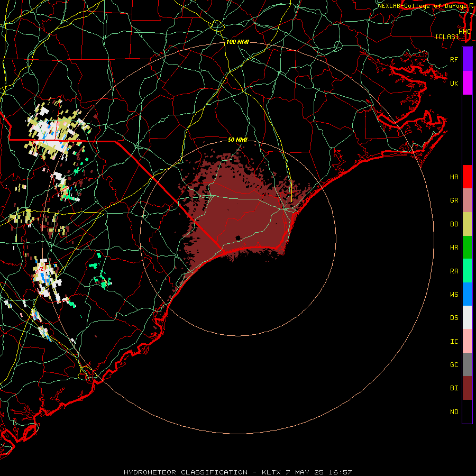Click the UK magenta legend swatch
Screen dimensions: 476x476
[x=467, y=83]
